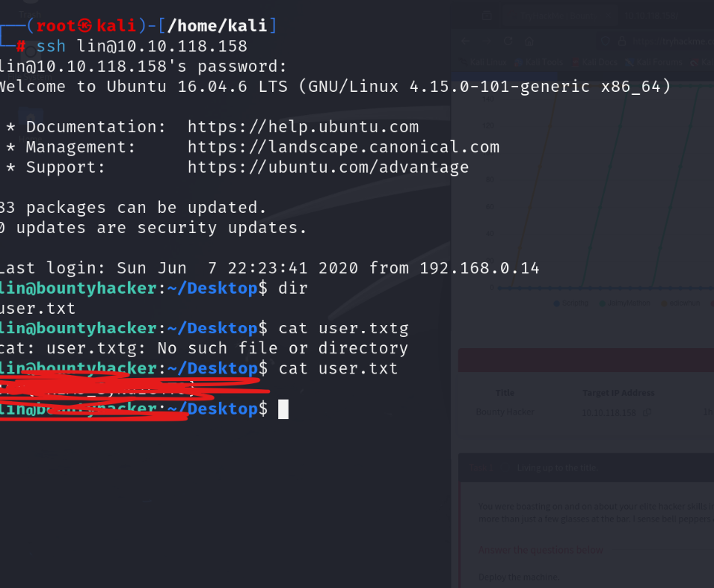Click the Kali skull logo in root prompt
The width and height of the screenshot is (714, 588).
[84, 25]
